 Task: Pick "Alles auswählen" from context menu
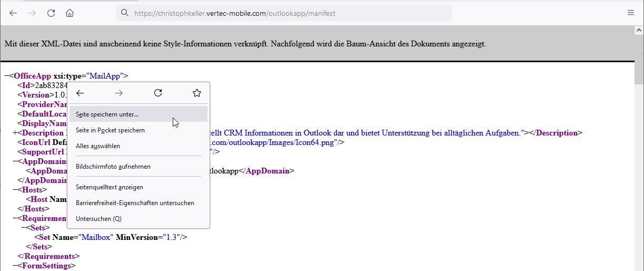(x=98, y=146)
